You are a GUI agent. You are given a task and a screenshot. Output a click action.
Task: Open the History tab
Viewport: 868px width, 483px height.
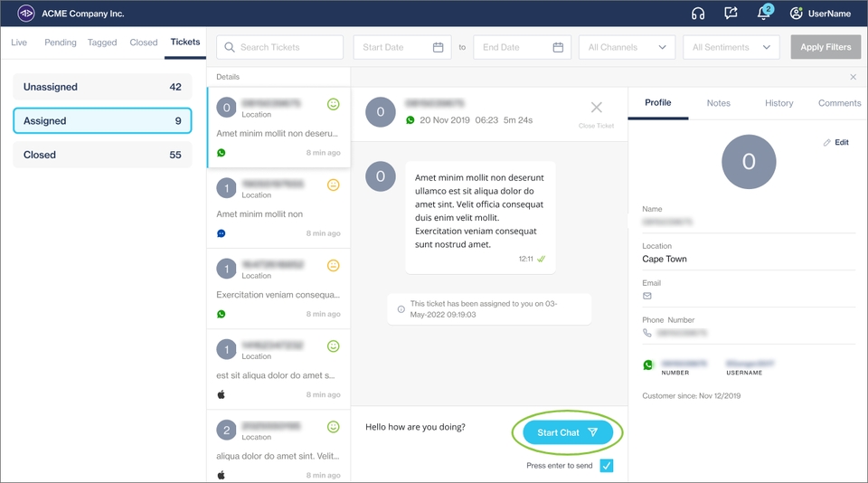tap(778, 103)
